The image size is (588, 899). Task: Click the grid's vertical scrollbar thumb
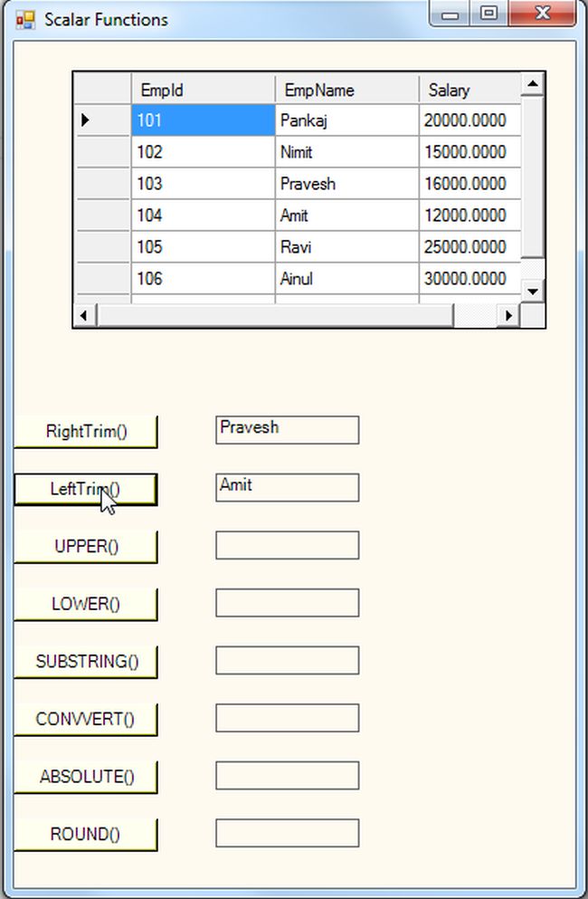pos(533,177)
